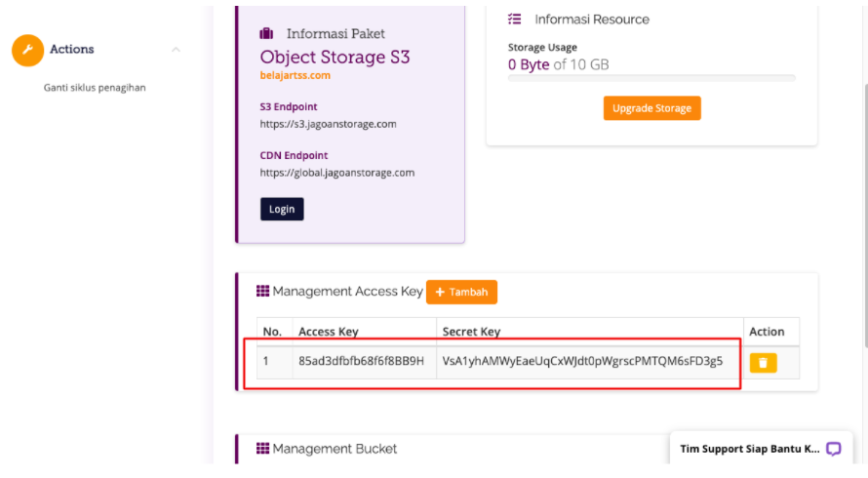
Task: Select the access key value 85ad3dfbfb68f6f8BB9H
Action: point(361,361)
